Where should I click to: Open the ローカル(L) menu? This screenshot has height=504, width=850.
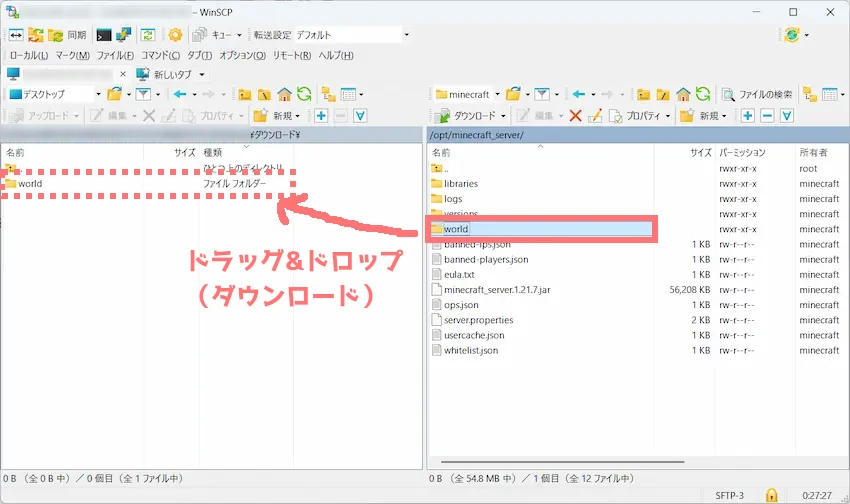coord(29,55)
